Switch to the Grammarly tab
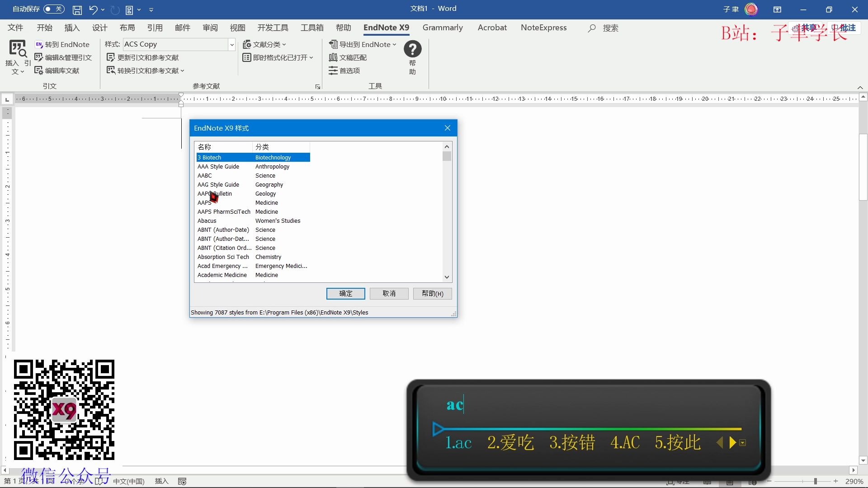Image resolution: width=868 pixels, height=488 pixels. 443,28
